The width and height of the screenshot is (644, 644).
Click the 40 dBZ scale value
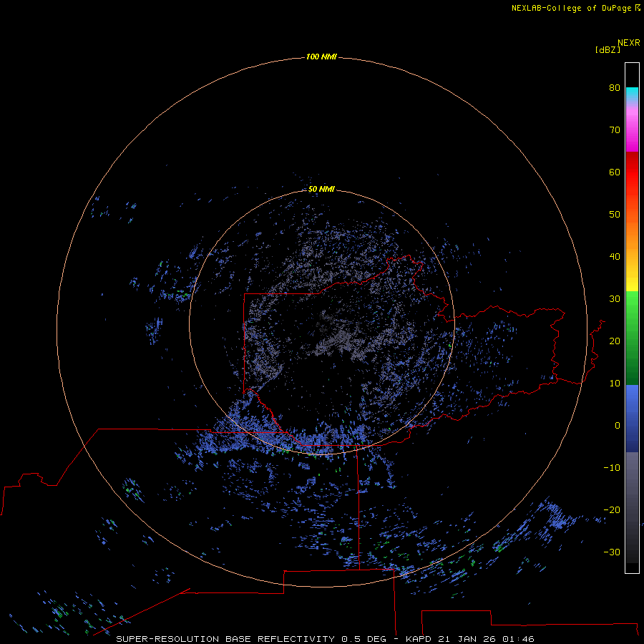point(615,257)
